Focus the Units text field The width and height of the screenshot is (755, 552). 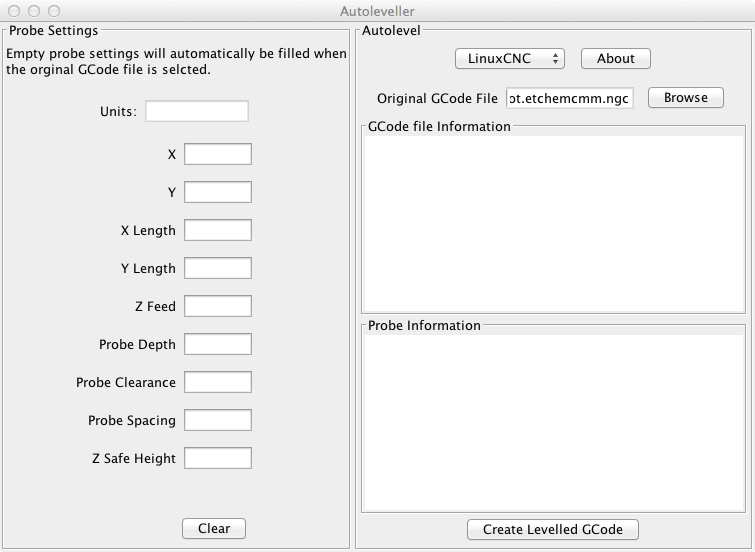[197, 111]
